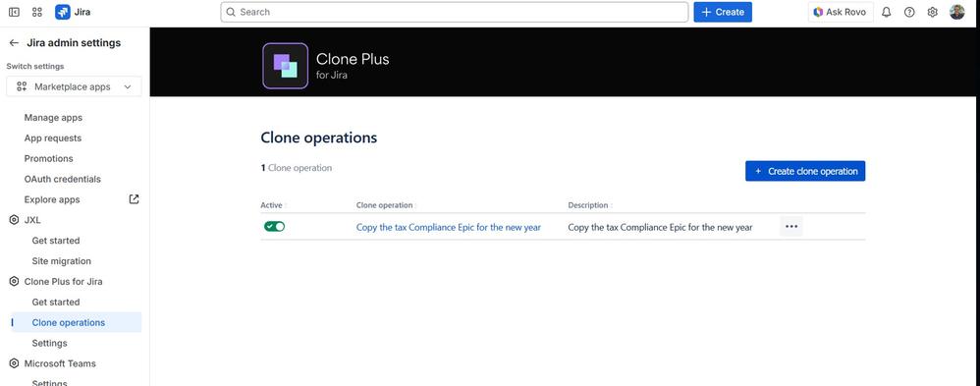Click the external link icon beside Explore apps
Screen dimensions: 980x386
click(x=134, y=199)
